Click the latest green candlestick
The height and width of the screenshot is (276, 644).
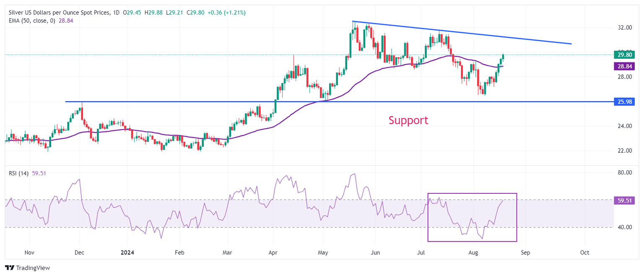click(503, 56)
